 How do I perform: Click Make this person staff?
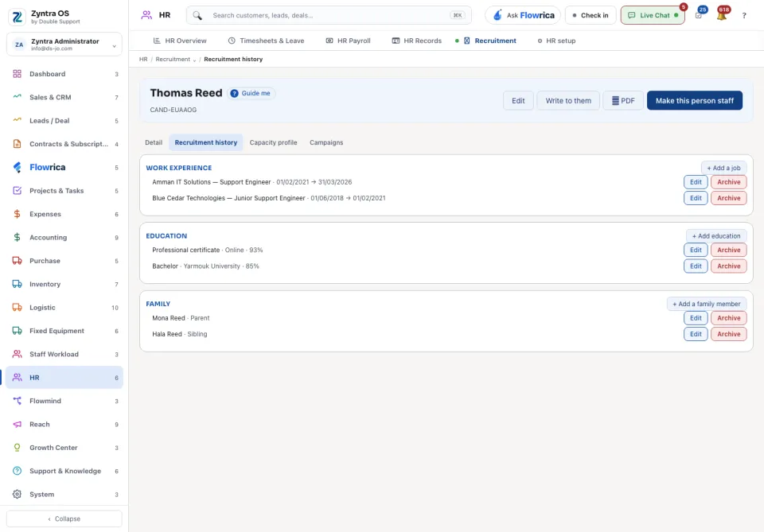[x=694, y=101]
